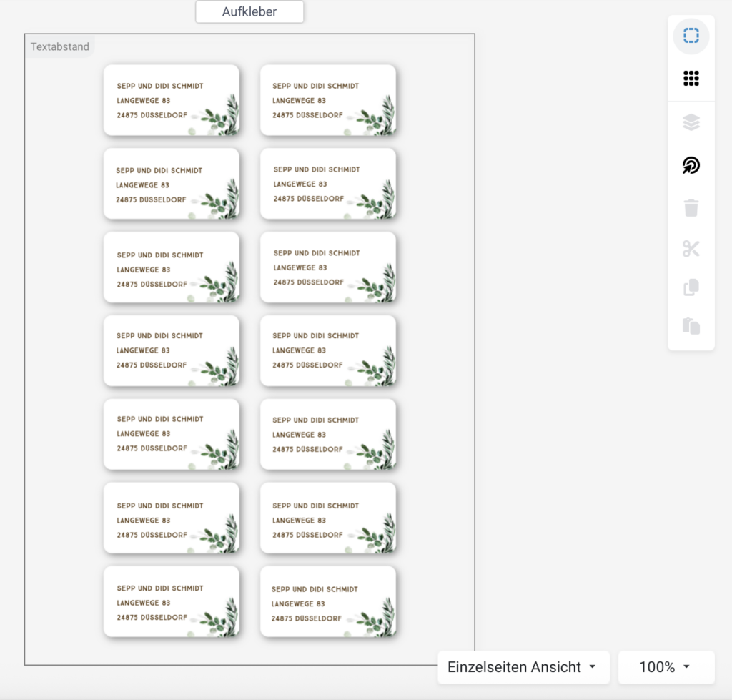Select the Aufkleber tab
This screenshot has height=700, width=732.
tap(249, 11)
